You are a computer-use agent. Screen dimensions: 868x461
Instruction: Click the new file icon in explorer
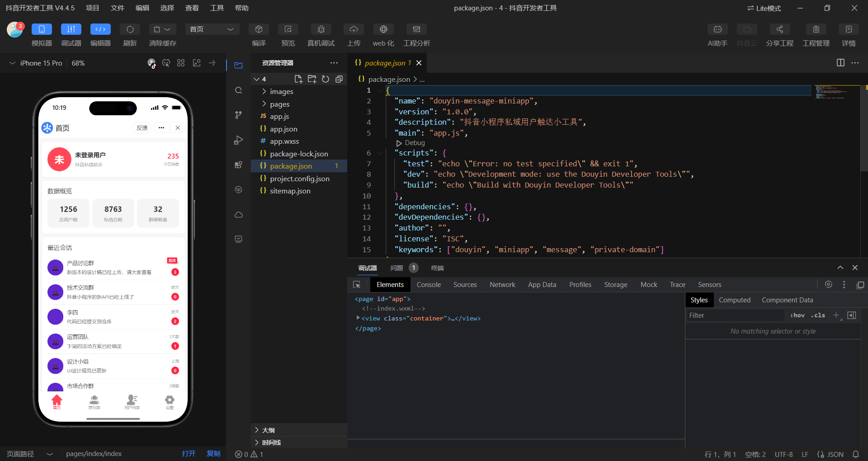pos(298,79)
